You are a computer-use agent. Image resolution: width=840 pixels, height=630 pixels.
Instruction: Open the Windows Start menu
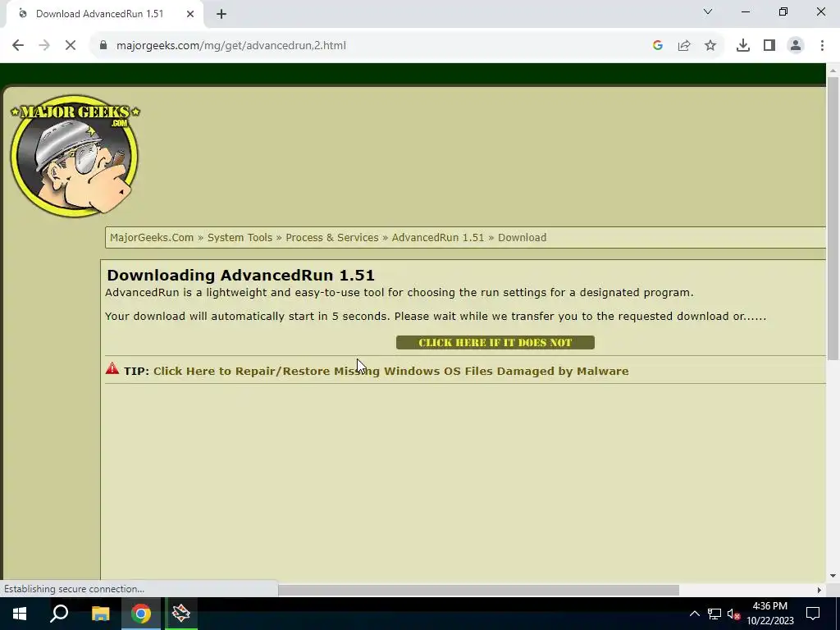coord(20,614)
